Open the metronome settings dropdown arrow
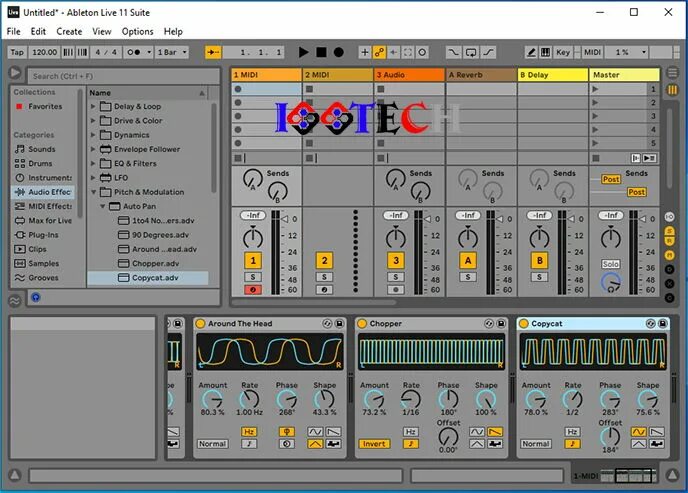Screen dimensions: 688x493 coord(149,52)
